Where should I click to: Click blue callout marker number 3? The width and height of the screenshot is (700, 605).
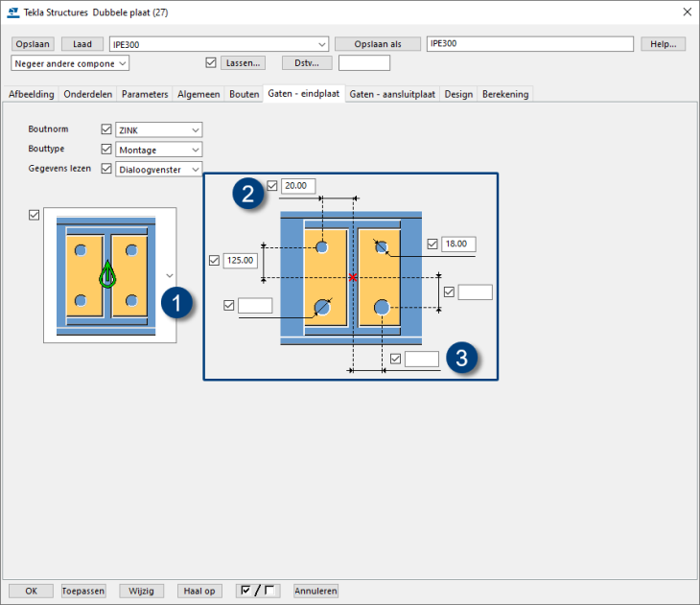pos(462,360)
